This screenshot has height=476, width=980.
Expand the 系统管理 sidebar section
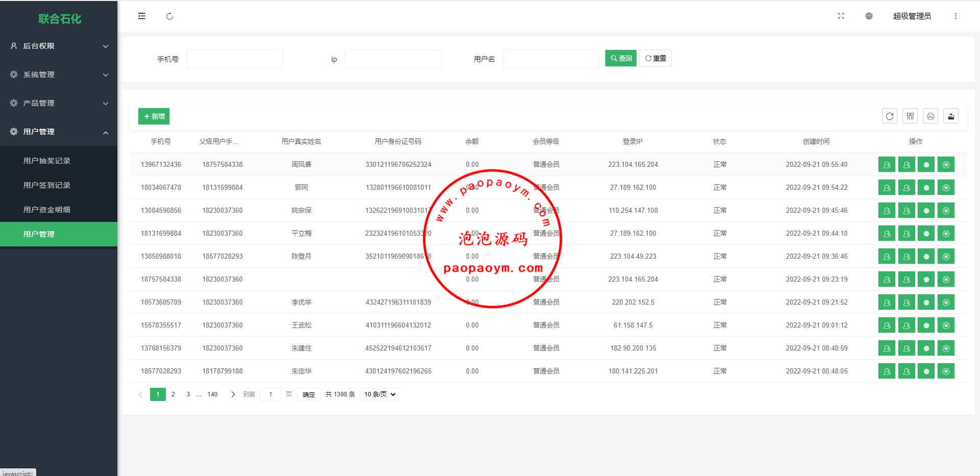point(59,74)
